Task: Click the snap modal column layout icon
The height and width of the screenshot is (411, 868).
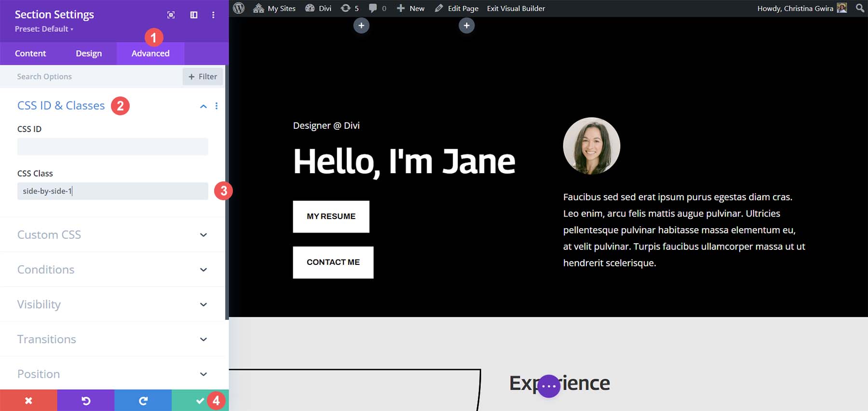Action: [x=194, y=15]
